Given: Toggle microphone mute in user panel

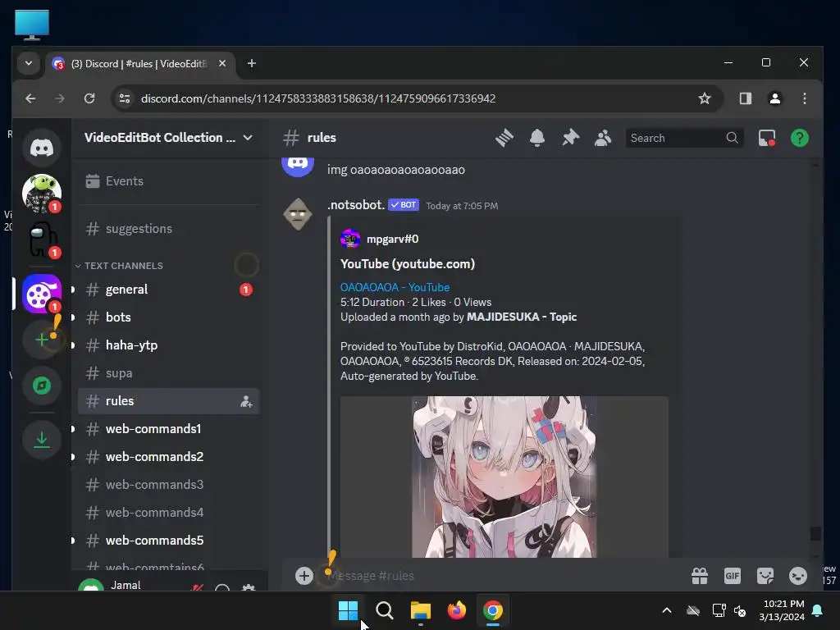Looking at the screenshot, I should [x=197, y=588].
